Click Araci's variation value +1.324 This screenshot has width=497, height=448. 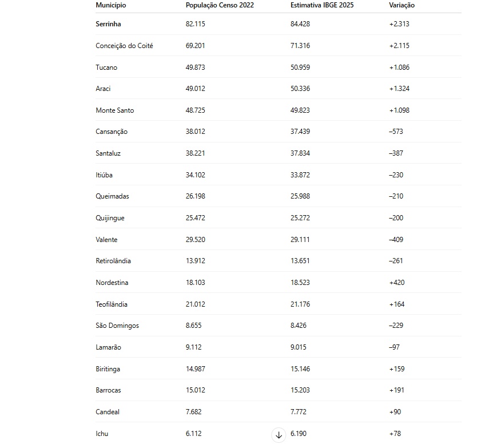[399, 89]
